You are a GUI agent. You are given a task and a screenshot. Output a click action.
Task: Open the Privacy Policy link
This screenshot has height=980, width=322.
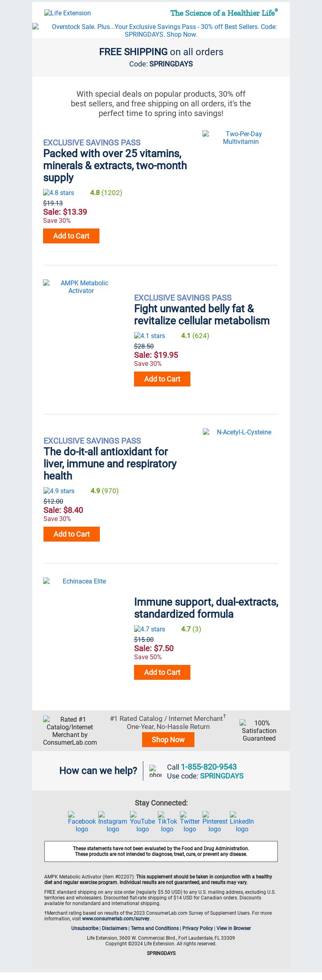point(198,928)
